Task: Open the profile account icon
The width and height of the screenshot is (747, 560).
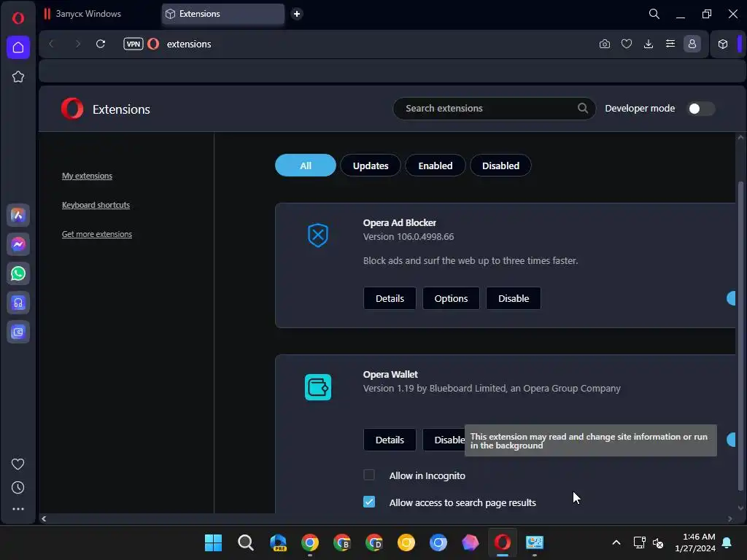Action: (692, 44)
